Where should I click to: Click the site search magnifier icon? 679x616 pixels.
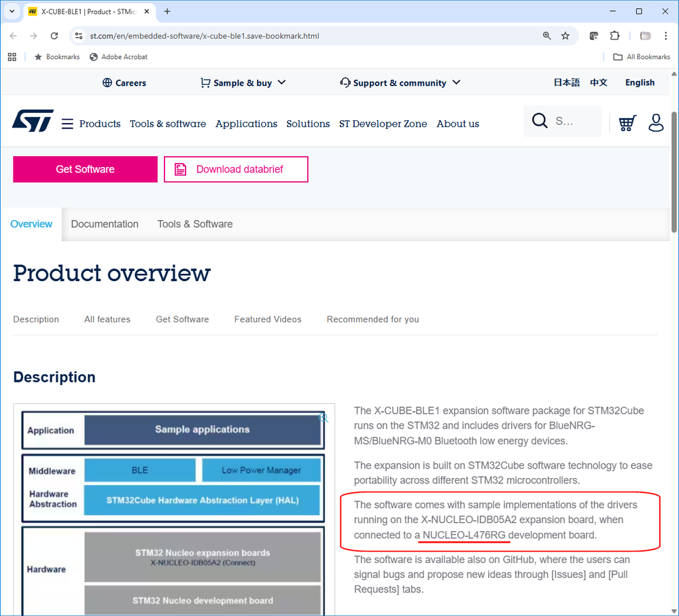tap(540, 121)
